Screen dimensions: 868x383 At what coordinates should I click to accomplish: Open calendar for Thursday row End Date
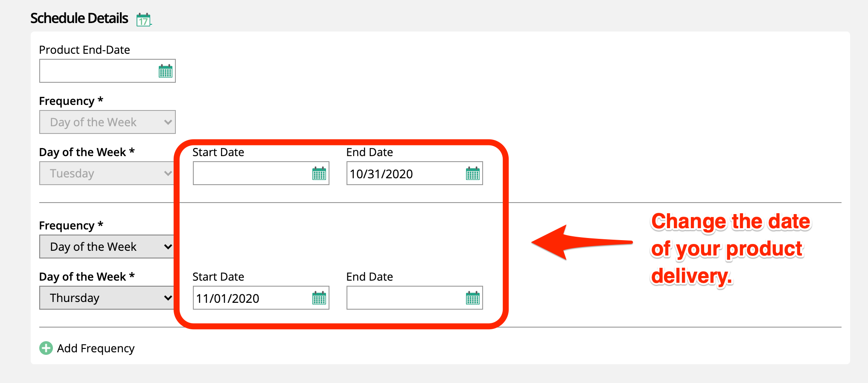coord(472,298)
